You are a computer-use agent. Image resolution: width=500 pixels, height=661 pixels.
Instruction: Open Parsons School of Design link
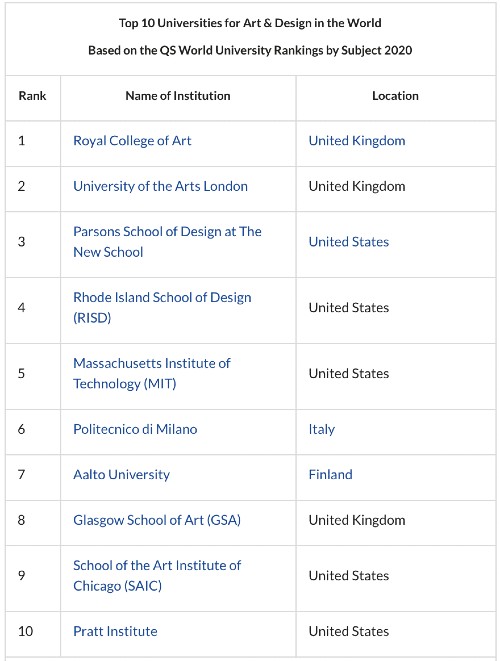point(167,242)
